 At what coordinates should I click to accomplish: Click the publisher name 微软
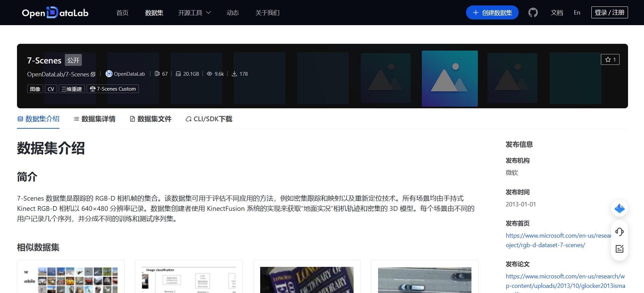pyautogui.click(x=512, y=172)
